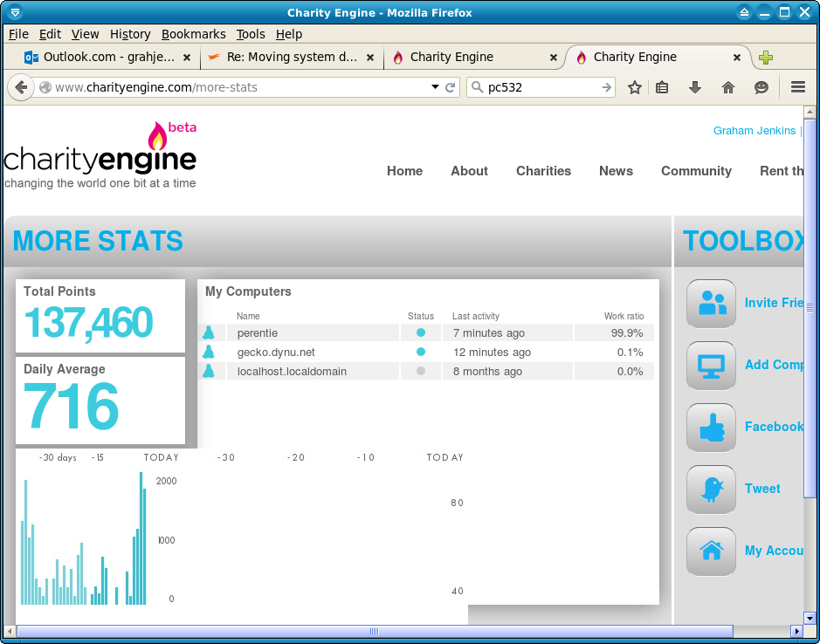Open new tab with green plus

point(766,58)
